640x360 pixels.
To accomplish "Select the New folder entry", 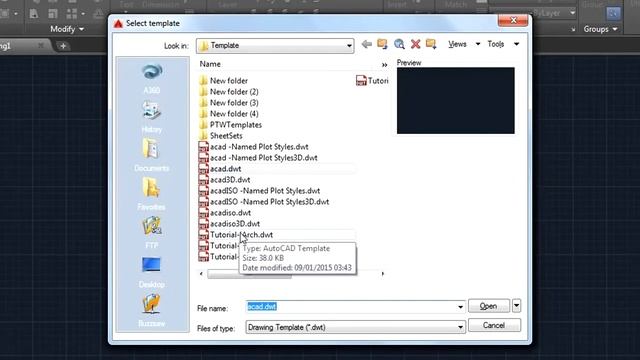I will point(223,81).
